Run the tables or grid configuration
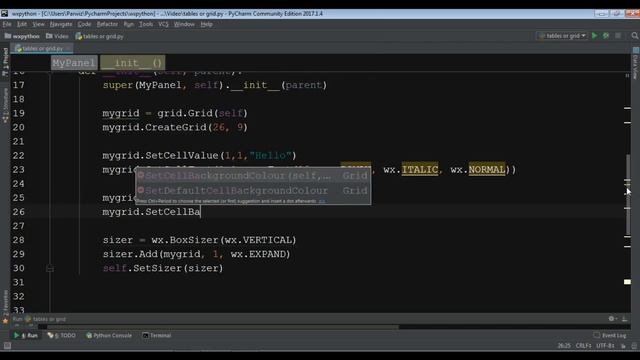 594,36
